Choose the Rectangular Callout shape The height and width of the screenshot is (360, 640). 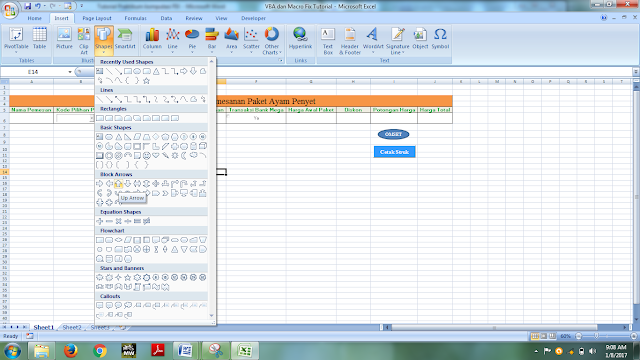100,305
